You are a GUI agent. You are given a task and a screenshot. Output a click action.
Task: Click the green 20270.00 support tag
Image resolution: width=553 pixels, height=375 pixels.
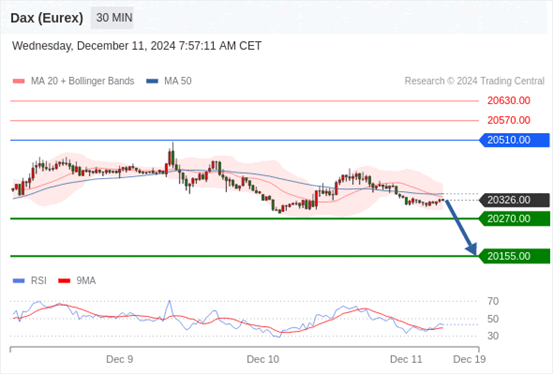point(515,219)
